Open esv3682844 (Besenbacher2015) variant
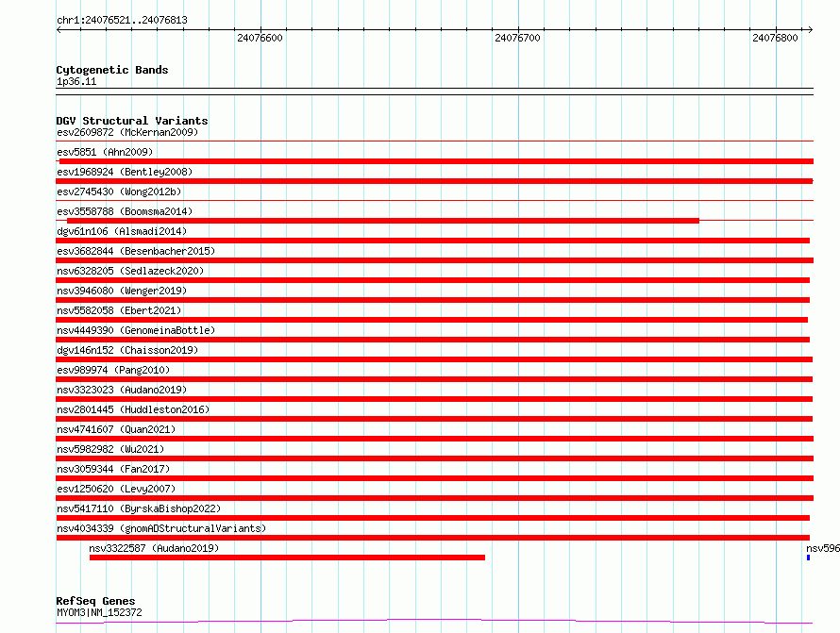The width and height of the screenshot is (840, 633). point(136,251)
